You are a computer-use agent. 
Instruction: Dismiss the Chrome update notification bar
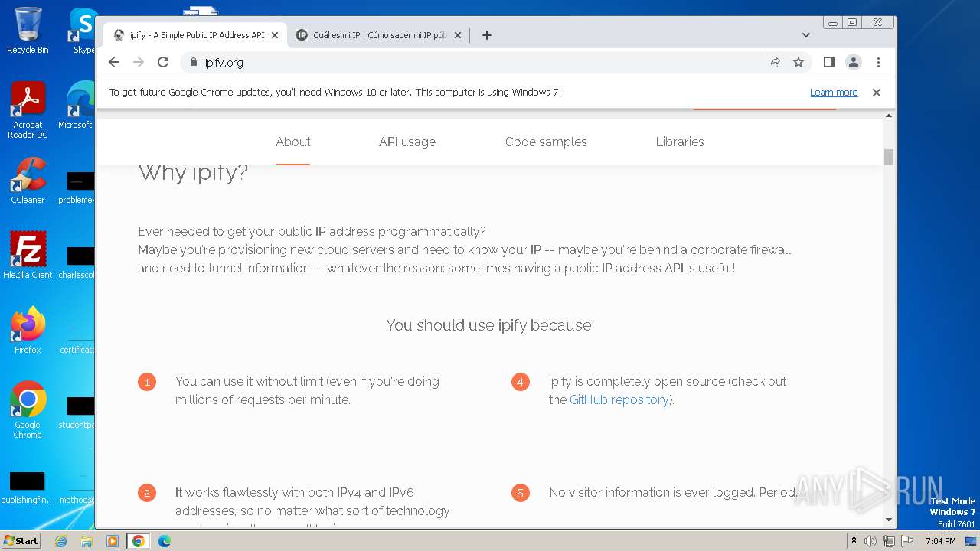(877, 93)
